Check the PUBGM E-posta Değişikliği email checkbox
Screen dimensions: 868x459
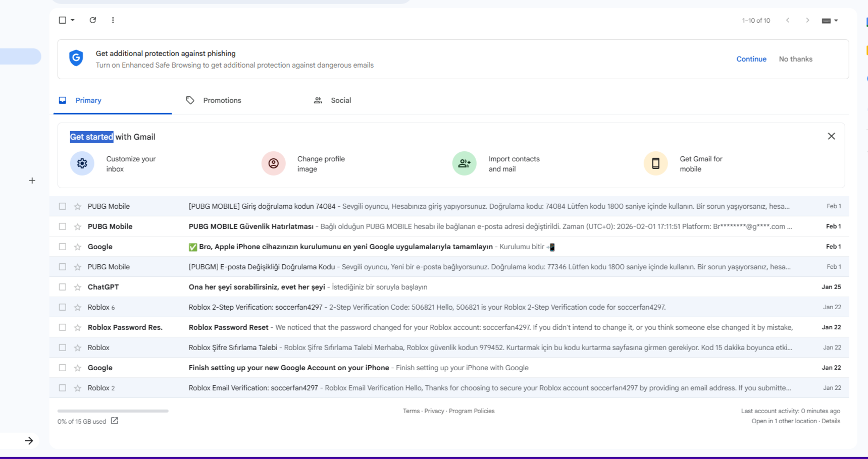63,267
